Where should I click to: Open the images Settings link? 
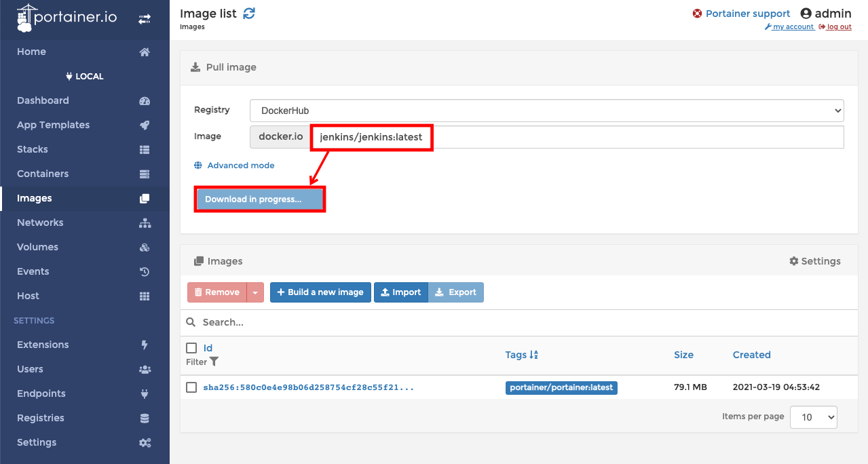[815, 261]
